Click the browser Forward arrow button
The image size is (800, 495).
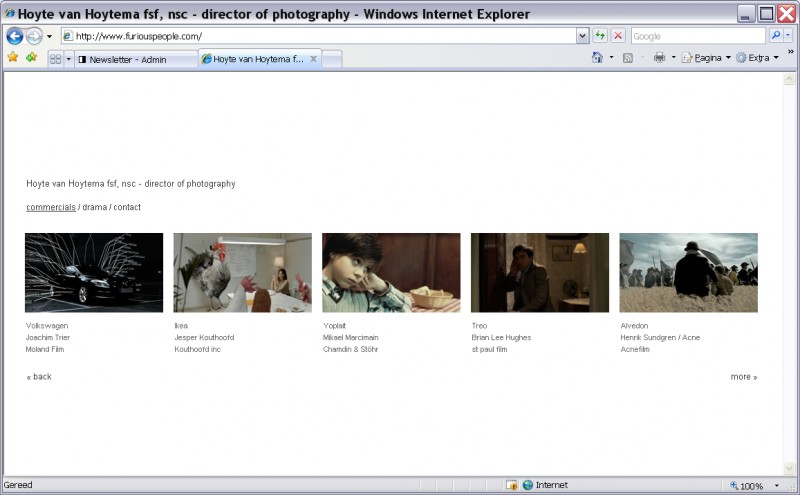tap(34, 36)
